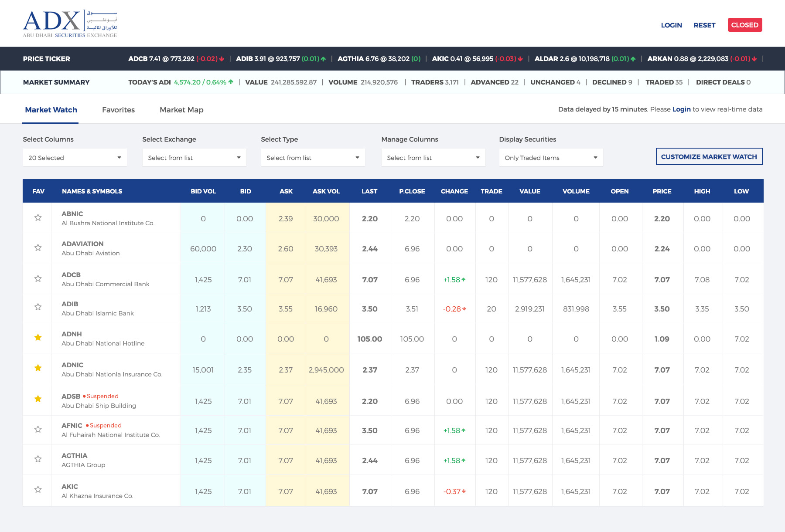785x532 pixels.
Task: Click the red CLOSED status badge
Action: 744,25
